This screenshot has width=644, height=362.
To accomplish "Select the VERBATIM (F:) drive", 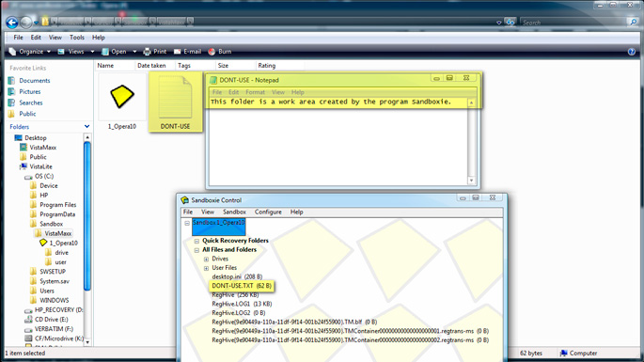I will tap(54, 329).
